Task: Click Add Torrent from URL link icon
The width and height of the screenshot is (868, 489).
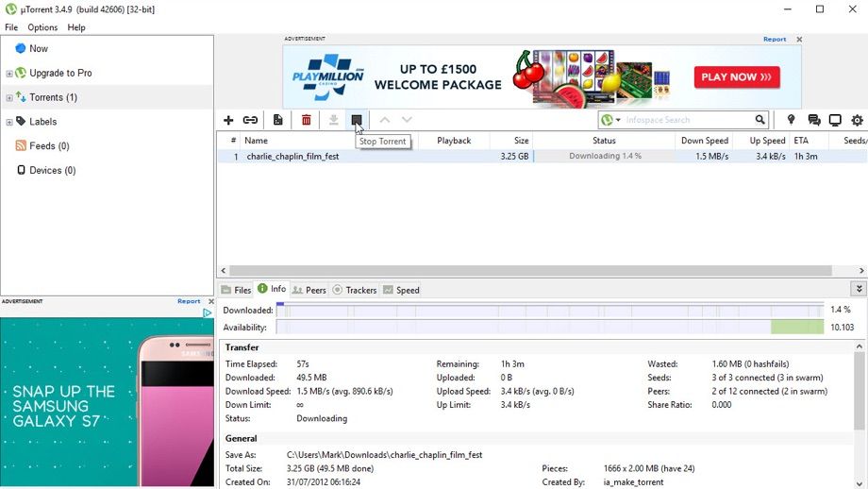Action: [250, 120]
